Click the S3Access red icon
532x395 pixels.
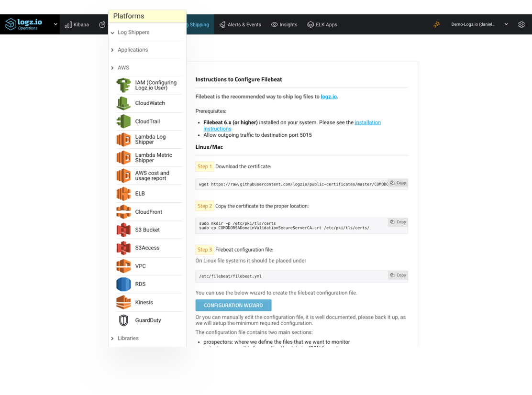click(123, 248)
